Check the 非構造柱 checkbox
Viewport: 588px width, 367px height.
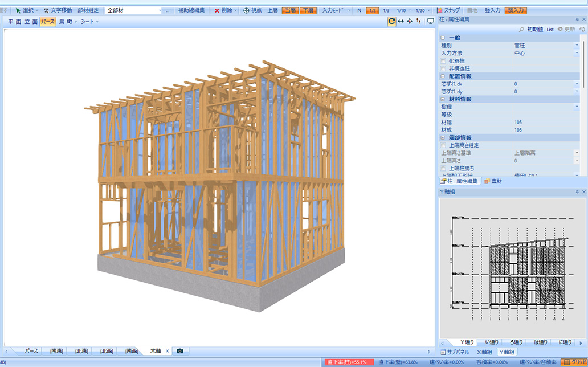pyautogui.click(x=443, y=68)
